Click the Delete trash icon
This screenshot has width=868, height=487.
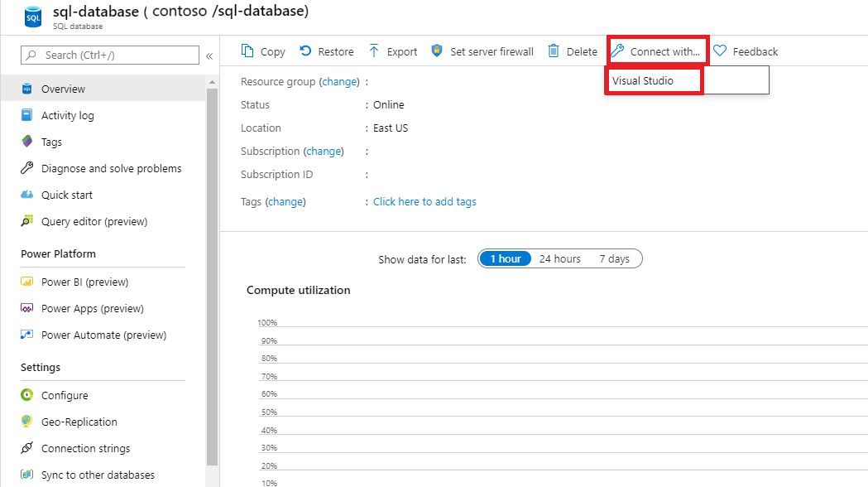click(552, 51)
